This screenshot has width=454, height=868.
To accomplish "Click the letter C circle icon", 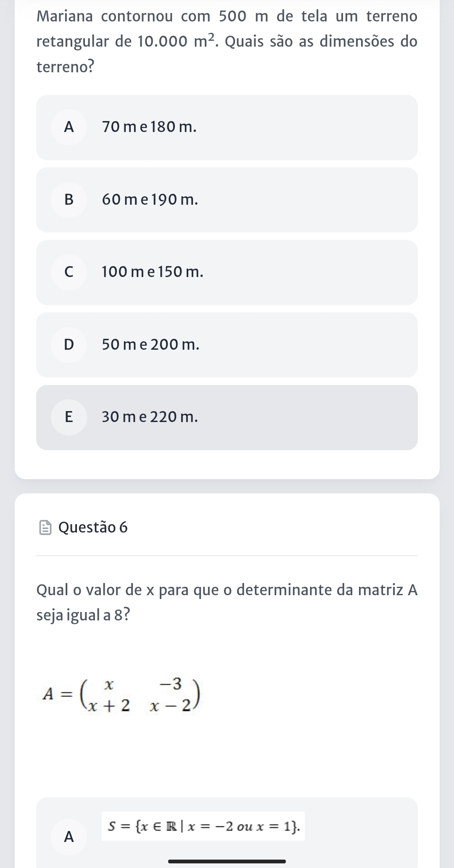I will pyautogui.click(x=69, y=272).
